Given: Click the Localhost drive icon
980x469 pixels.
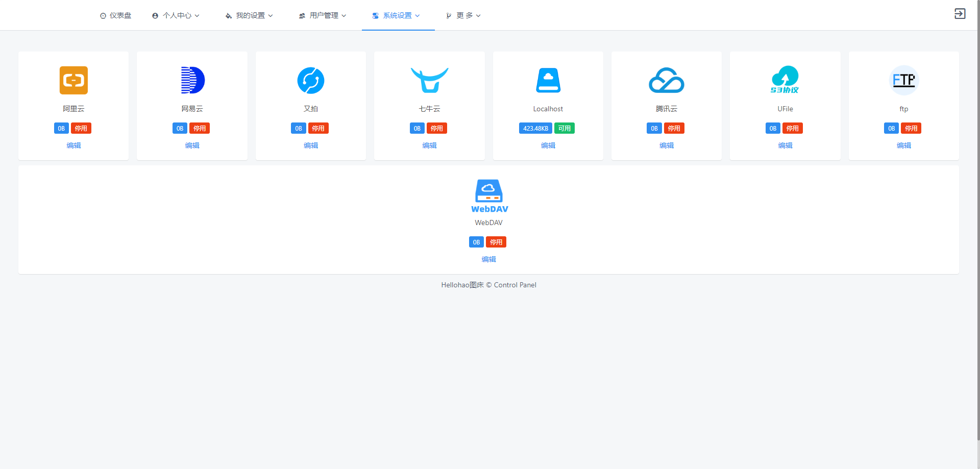Looking at the screenshot, I should (548, 80).
